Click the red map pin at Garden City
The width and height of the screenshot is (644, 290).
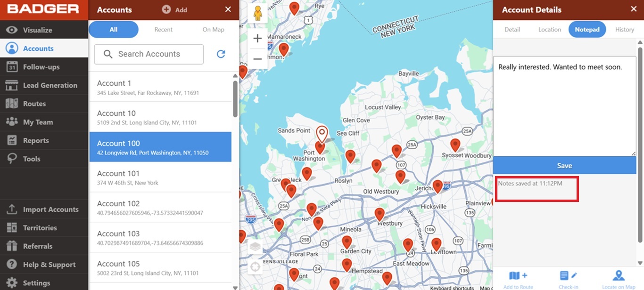[x=347, y=242]
